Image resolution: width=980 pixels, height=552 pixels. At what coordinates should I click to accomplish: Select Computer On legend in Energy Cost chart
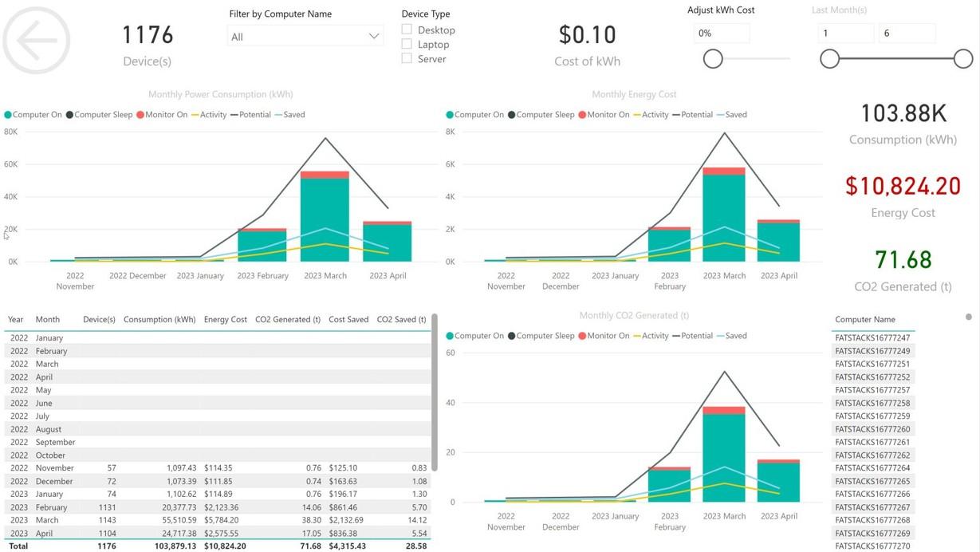point(475,115)
